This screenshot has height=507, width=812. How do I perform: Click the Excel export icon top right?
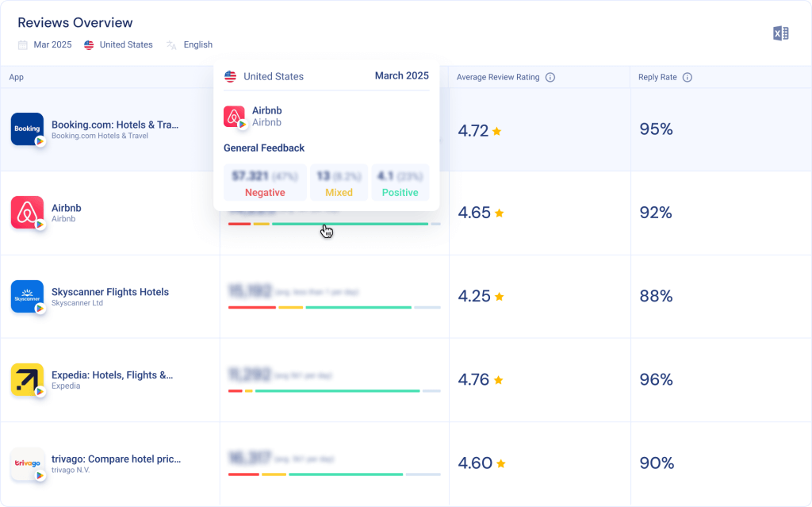point(779,33)
